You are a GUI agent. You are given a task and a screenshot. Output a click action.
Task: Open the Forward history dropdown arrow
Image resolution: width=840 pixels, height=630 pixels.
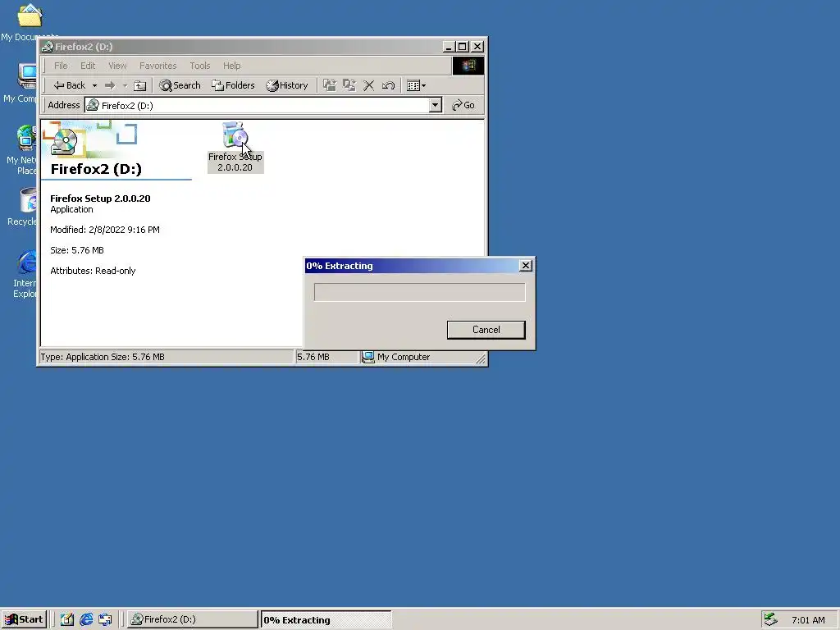point(125,85)
